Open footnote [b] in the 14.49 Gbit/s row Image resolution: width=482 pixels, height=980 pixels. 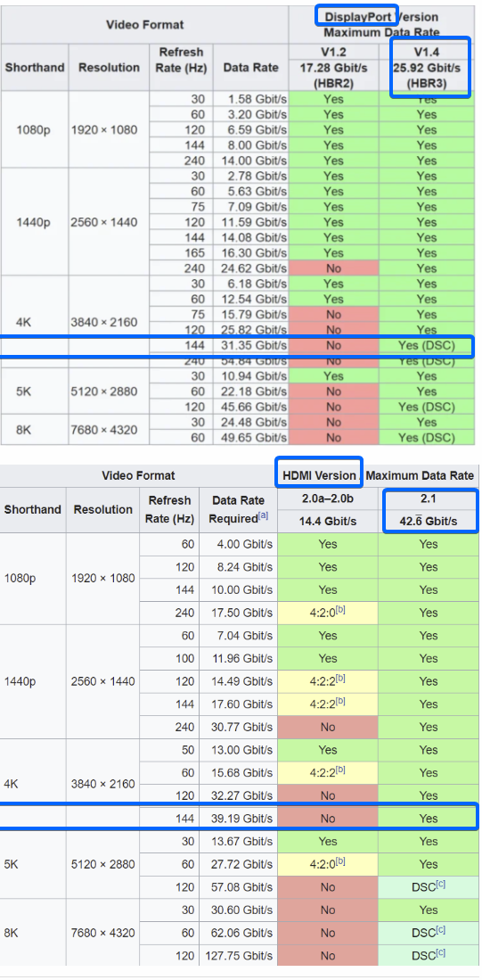340,678
